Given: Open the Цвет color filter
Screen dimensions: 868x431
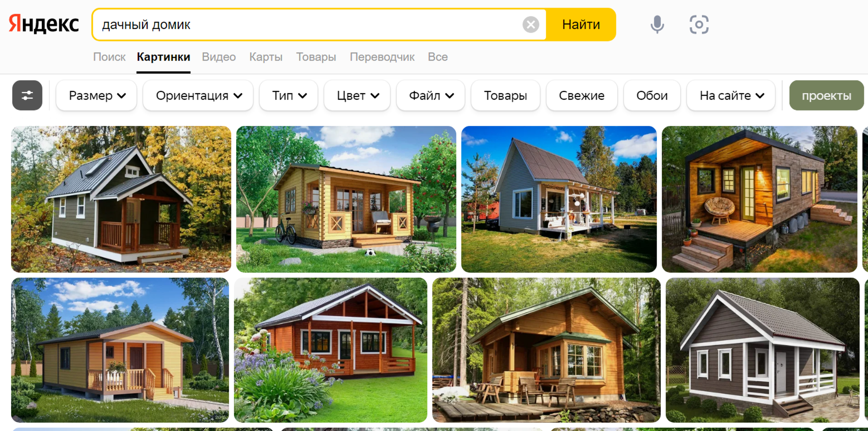Looking at the screenshot, I should 357,95.
